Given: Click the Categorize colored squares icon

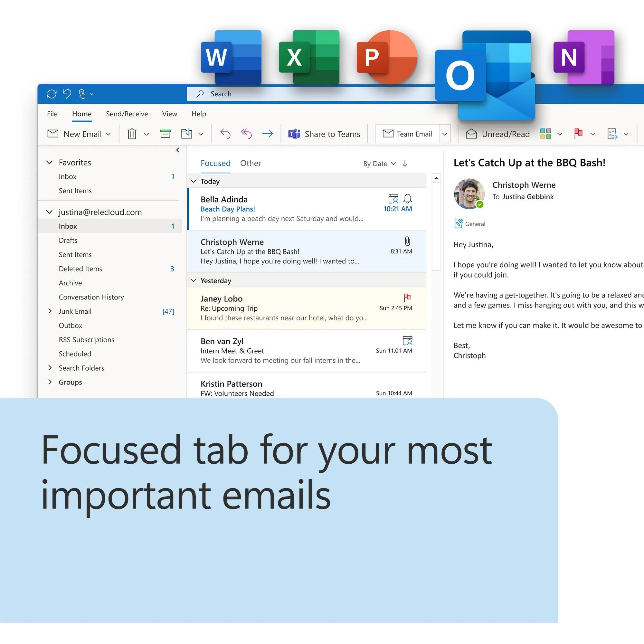Looking at the screenshot, I should 546,134.
